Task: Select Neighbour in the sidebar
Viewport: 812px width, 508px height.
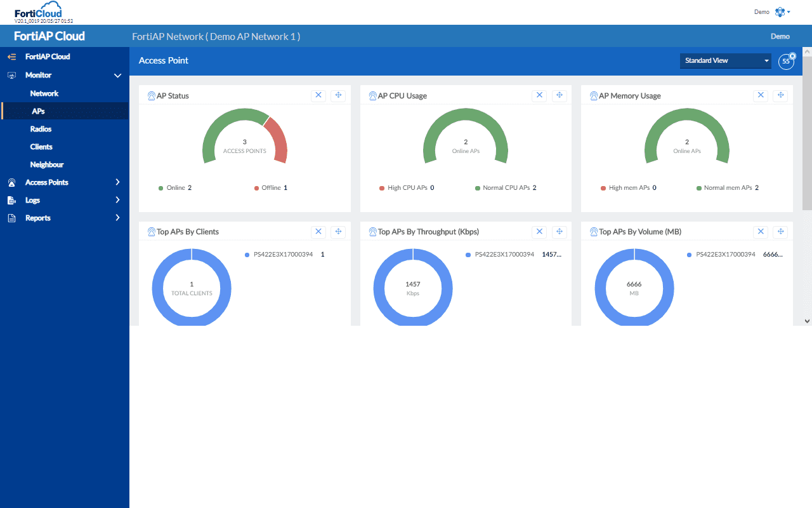Action: (47, 164)
